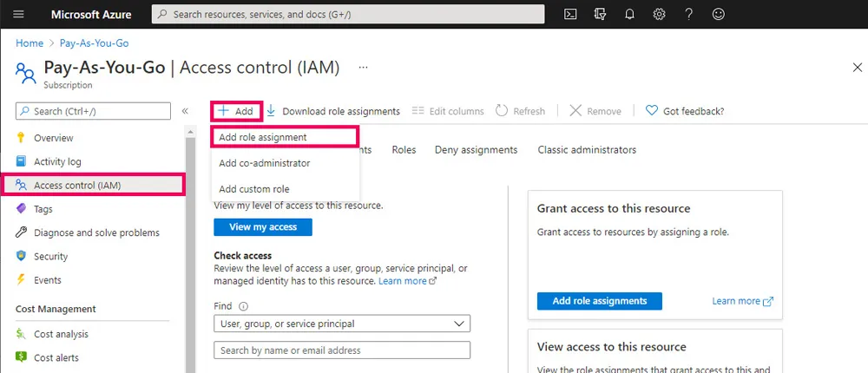This screenshot has height=373, width=868.
Task: Click the Overview key icon
Action: pos(21,138)
